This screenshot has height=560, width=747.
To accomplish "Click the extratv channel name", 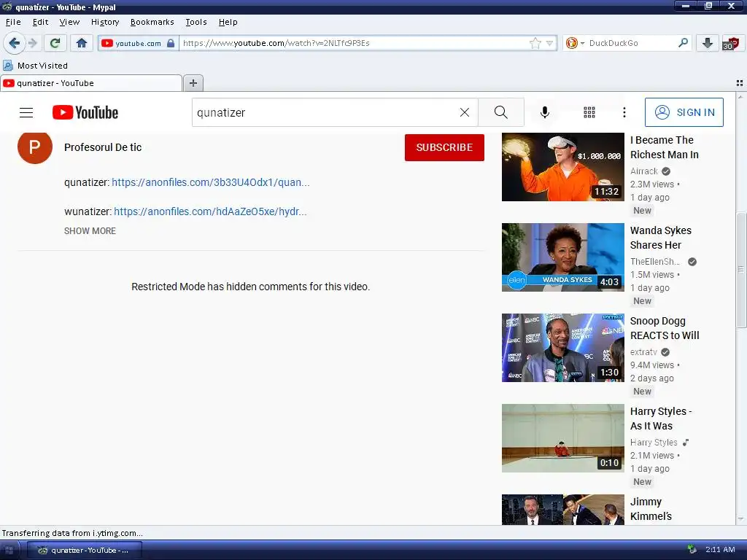I will coord(643,352).
